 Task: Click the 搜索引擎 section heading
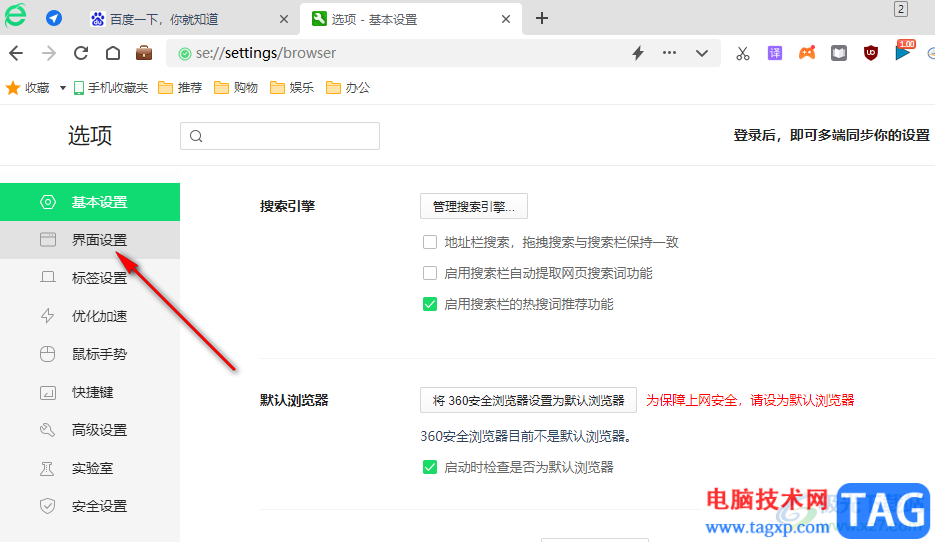coord(287,206)
